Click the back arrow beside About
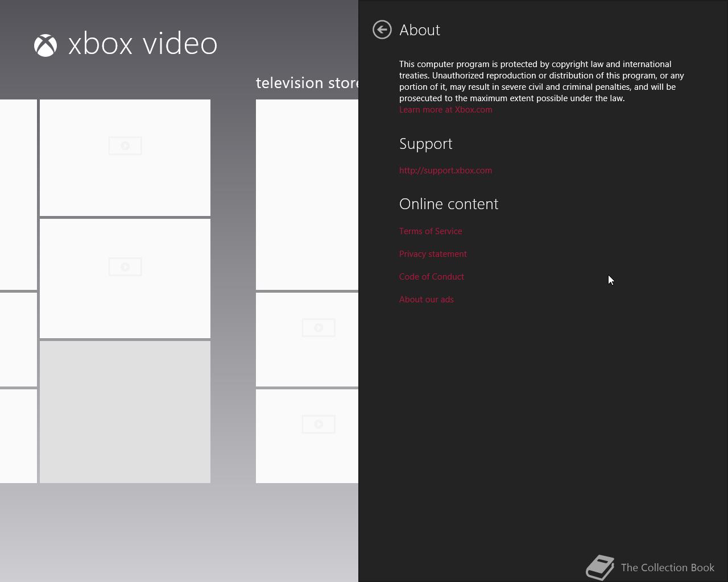 (x=382, y=30)
